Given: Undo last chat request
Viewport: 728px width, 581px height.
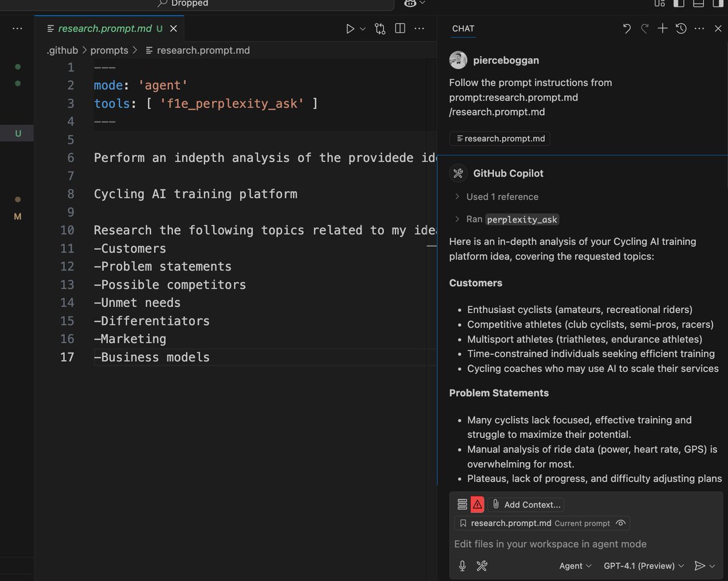Looking at the screenshot, I should (627, 29).
